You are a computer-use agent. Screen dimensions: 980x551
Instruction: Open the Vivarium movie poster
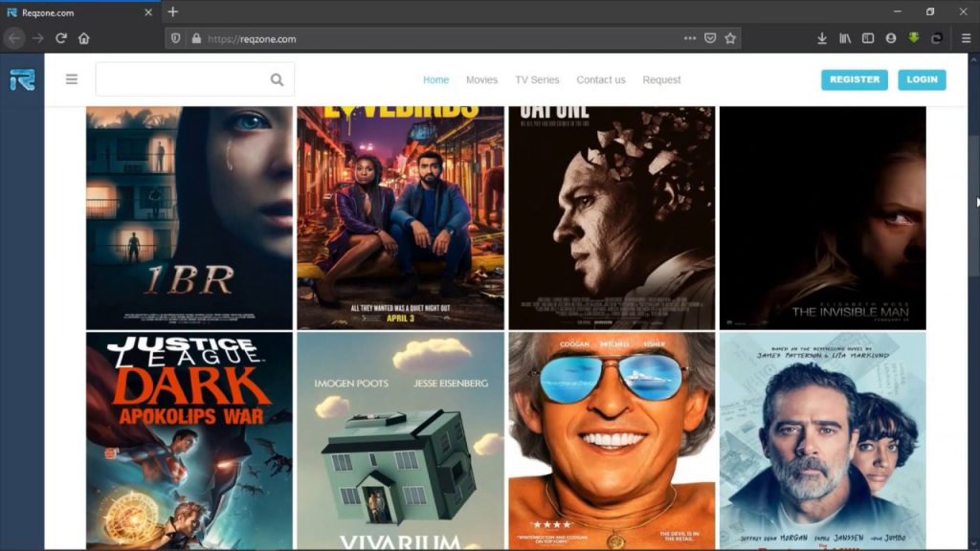[x=400, y=440]
